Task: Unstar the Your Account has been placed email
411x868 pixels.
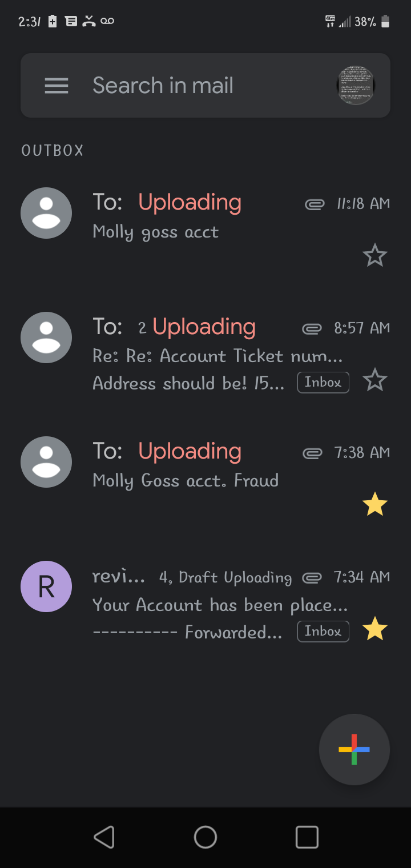Action: [375, 629]
